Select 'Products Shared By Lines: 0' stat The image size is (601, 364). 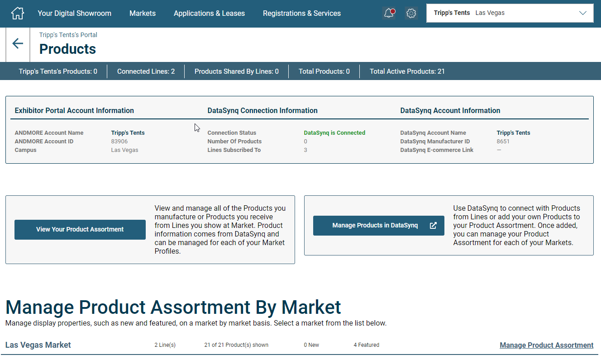point(237,71)
